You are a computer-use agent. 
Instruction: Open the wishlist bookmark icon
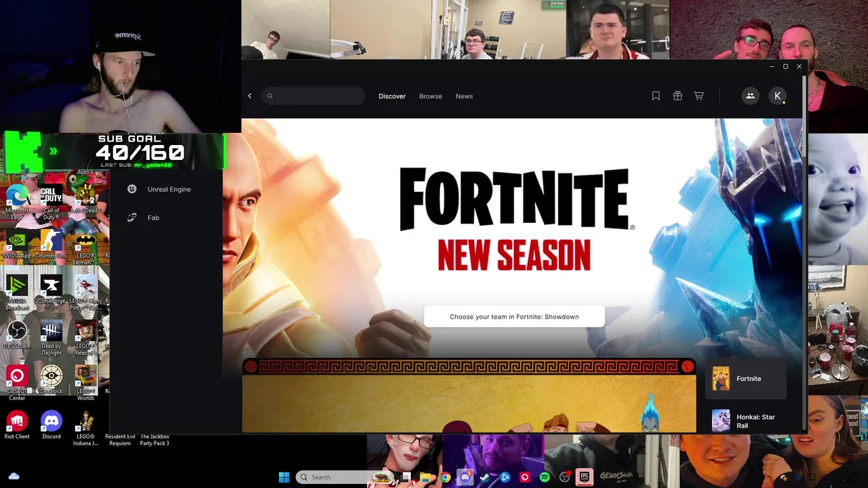pos(656,96)
